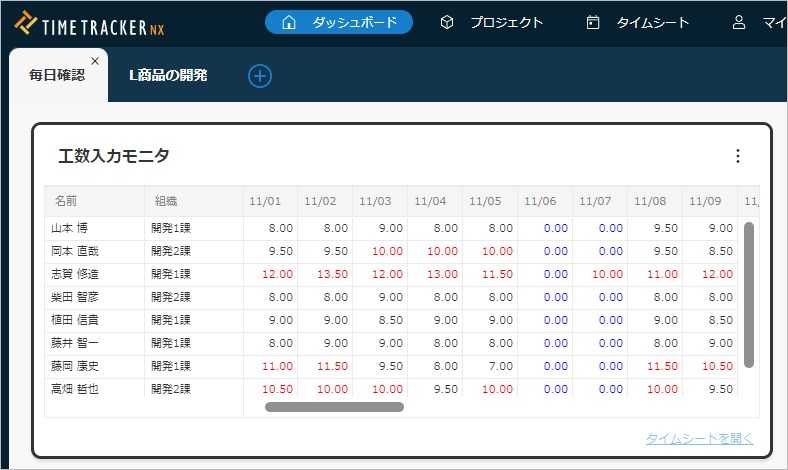Click the vertical scrollbar in the table
788x470 pixels.
coord(749,295)
